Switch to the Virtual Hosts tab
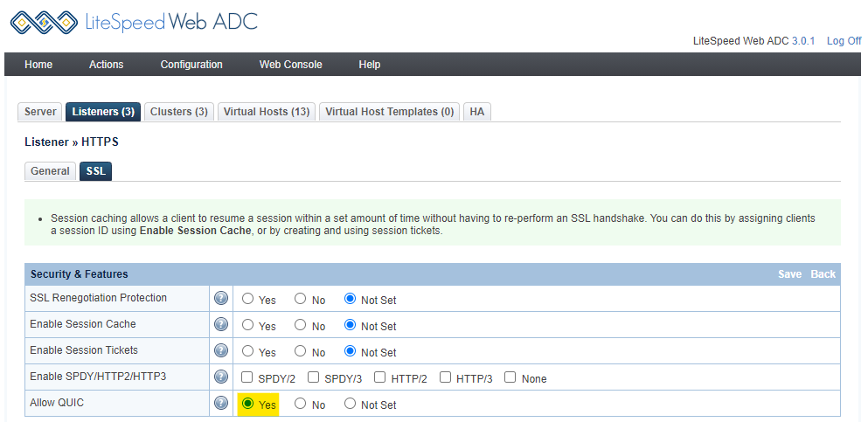 pyautogui.click(x=267, y=112)
